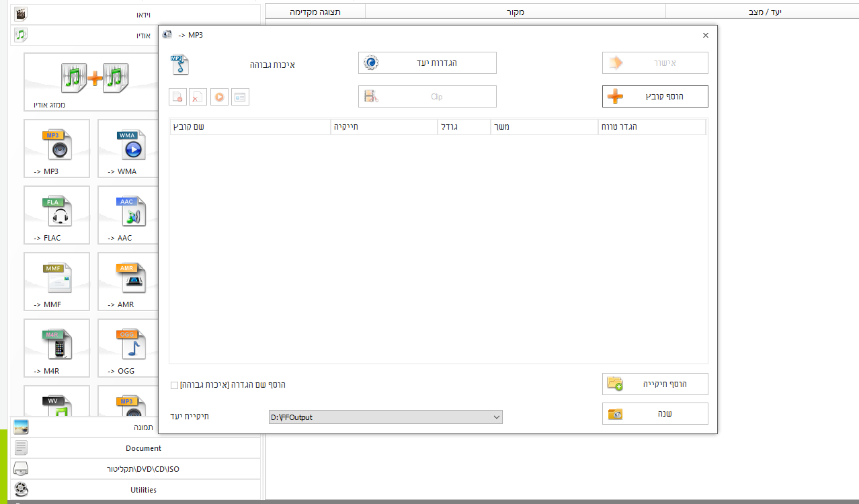Click the משך column header
The width and height of the screenshot is (859, 504).
545,127
